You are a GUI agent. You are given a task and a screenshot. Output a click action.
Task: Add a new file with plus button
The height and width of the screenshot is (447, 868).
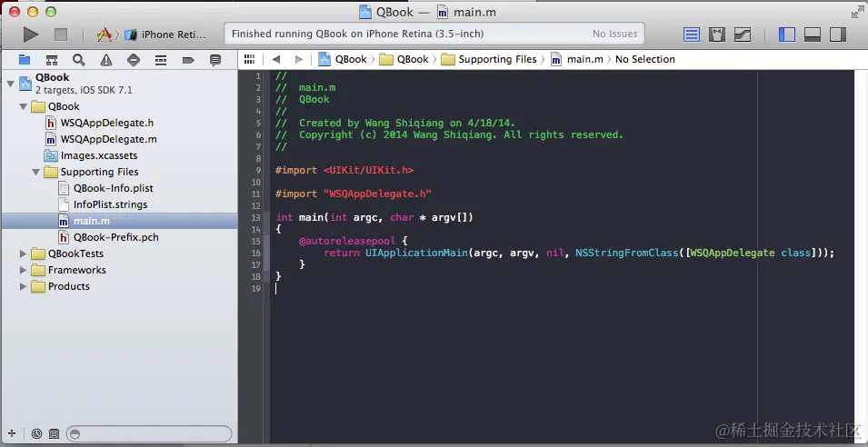point(12,433)
